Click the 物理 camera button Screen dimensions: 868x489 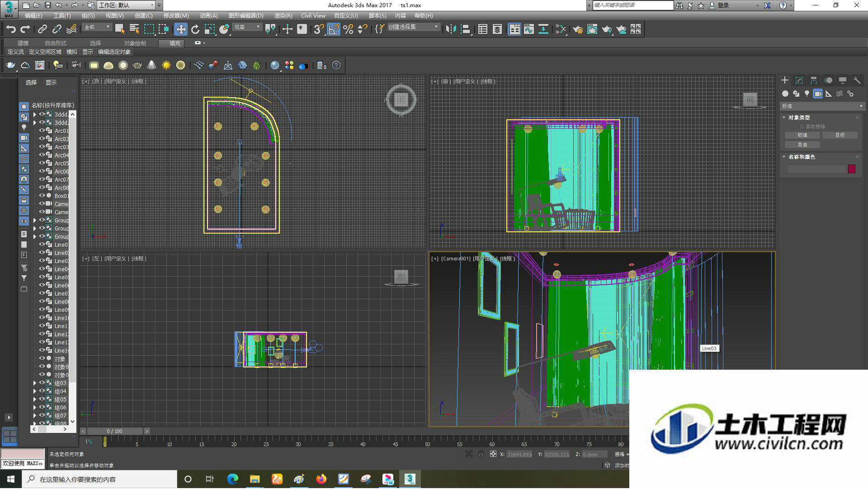pos(802,135)
